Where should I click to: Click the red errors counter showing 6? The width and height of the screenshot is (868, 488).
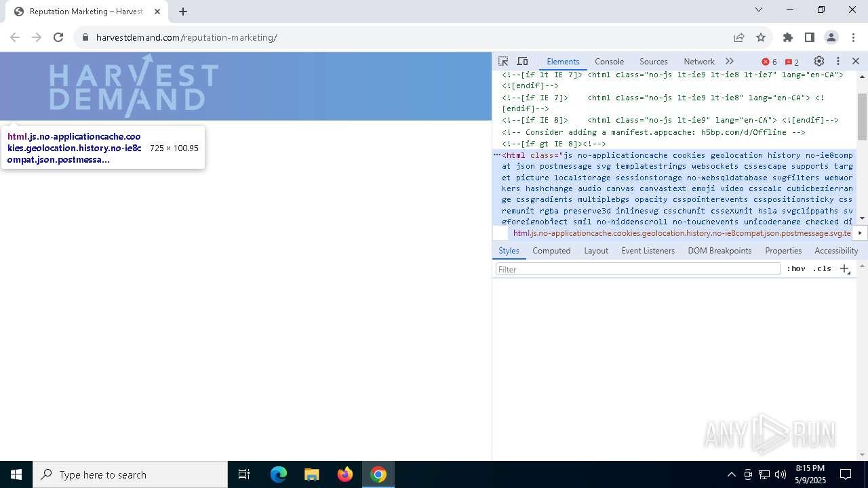tap(770, 62)
